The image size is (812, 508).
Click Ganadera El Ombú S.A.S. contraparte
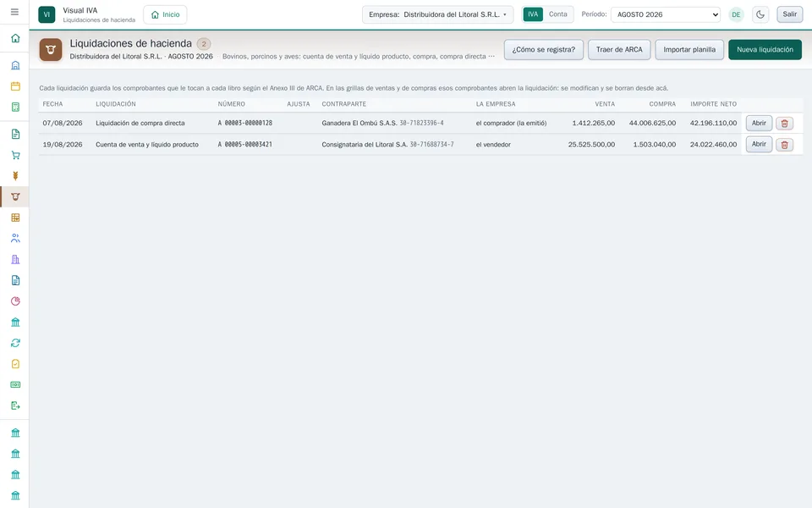[x=359, y=124]
